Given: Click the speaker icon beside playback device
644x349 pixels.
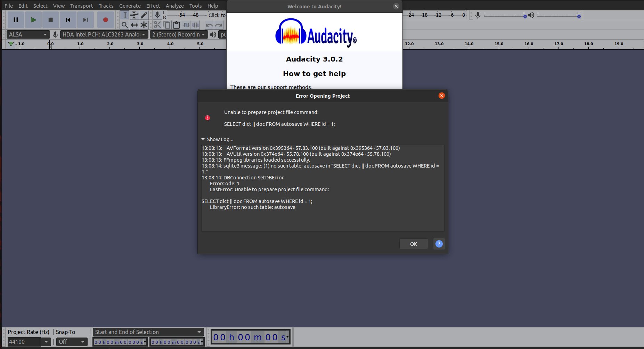Looking at the screenshot, I should pos(213,34).
